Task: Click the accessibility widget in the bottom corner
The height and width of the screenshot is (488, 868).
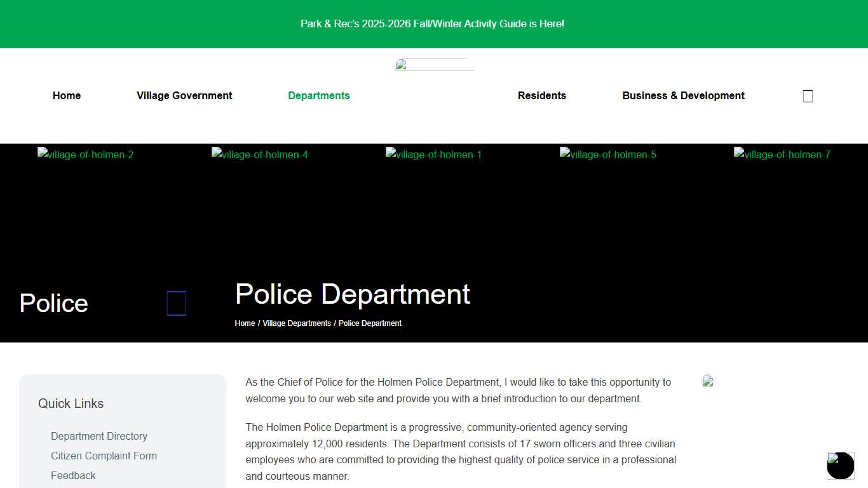Action: [840, 466]
